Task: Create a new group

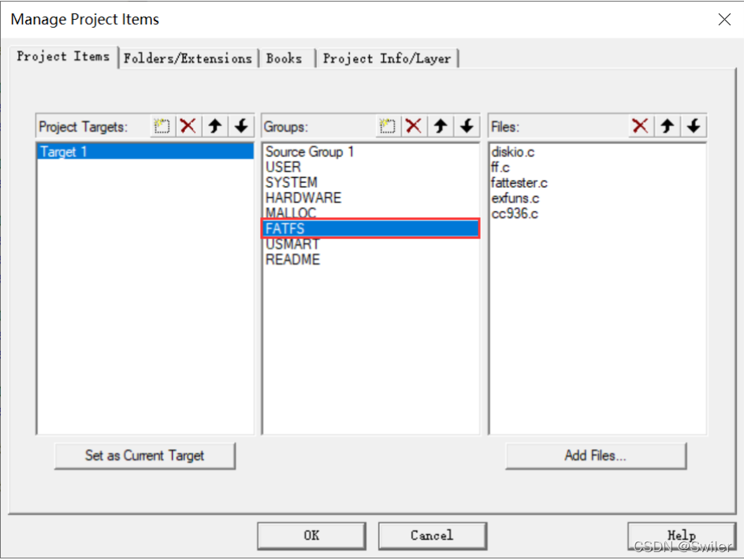Action: (x=388, y=126)
